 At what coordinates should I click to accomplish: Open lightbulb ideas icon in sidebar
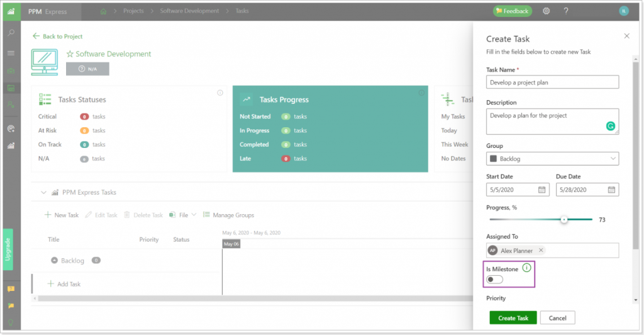click(11, 322)
